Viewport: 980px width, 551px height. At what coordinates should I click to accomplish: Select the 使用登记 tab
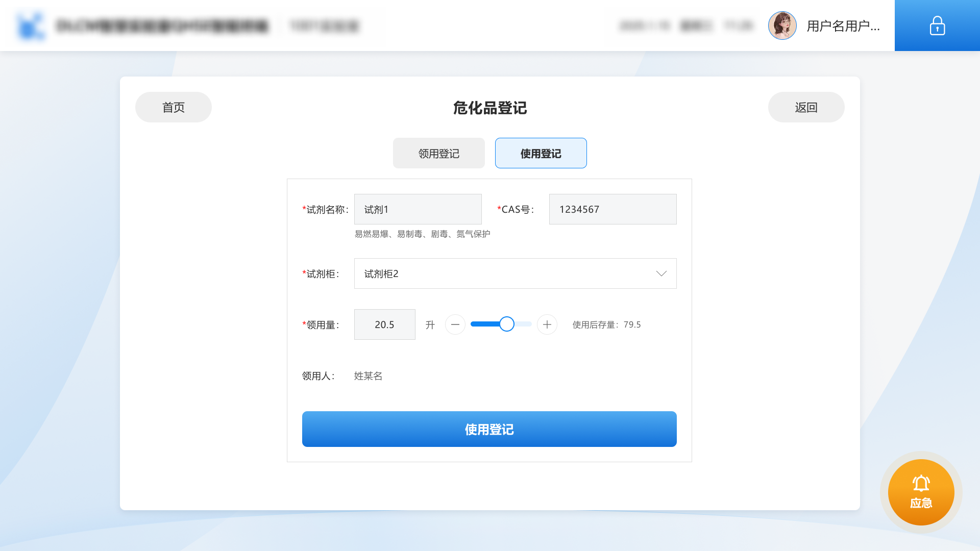pos(541,153)
